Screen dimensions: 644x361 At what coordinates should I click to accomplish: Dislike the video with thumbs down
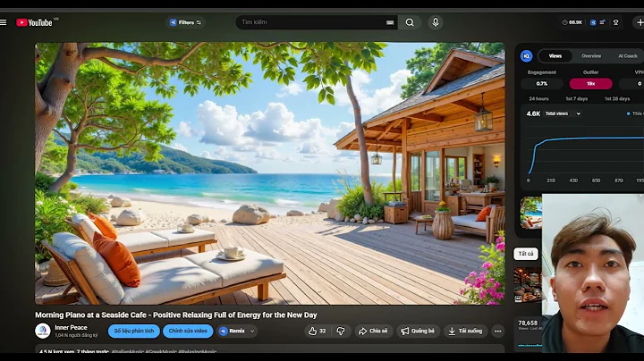point(341,331)
